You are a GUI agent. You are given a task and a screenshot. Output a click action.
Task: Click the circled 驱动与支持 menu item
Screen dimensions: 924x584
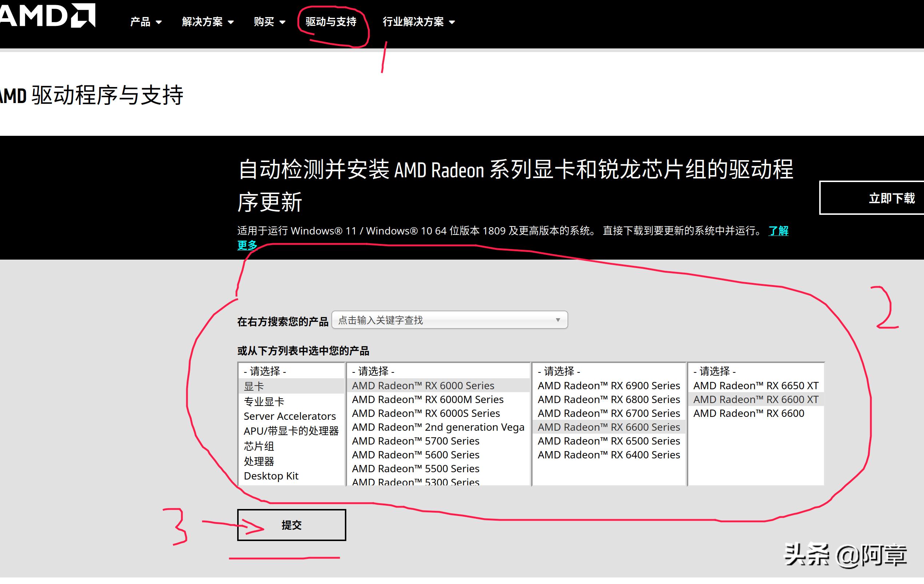coord(331,22)
